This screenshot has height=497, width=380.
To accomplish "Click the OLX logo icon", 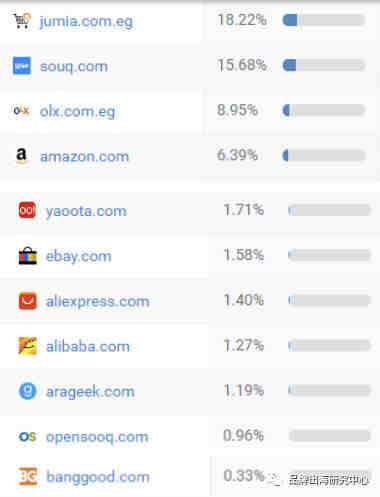I will coord(21,110).
